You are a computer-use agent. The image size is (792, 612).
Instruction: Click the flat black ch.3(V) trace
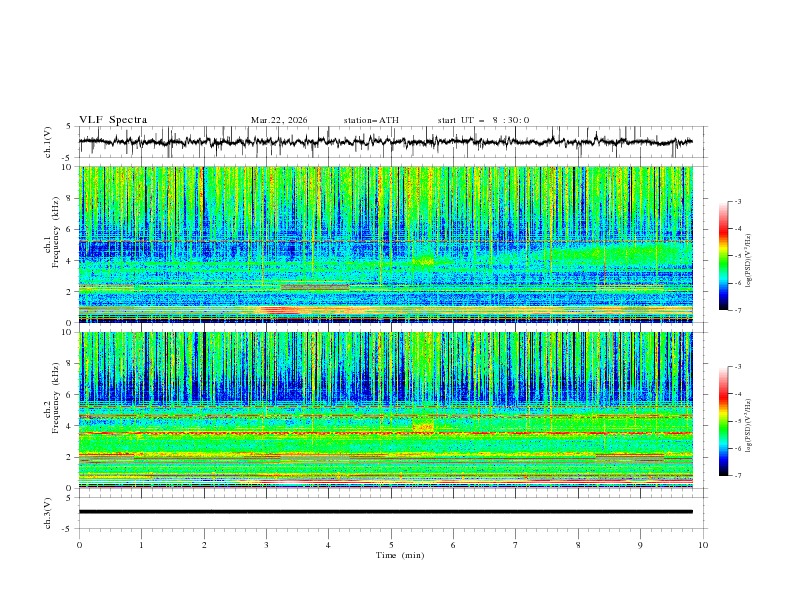click(385, 512)
